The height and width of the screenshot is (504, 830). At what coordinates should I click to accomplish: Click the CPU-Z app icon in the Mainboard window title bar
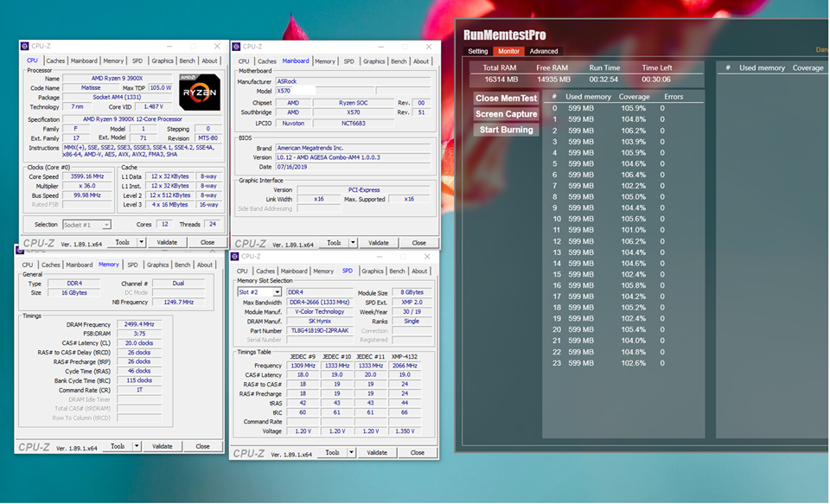click(236, 47)
